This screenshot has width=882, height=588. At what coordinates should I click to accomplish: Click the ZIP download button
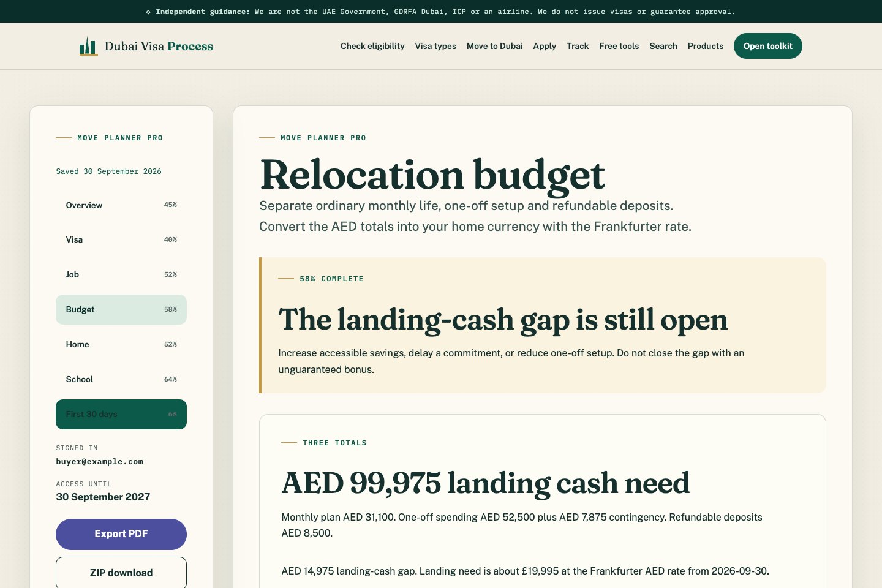pos(121,573)
